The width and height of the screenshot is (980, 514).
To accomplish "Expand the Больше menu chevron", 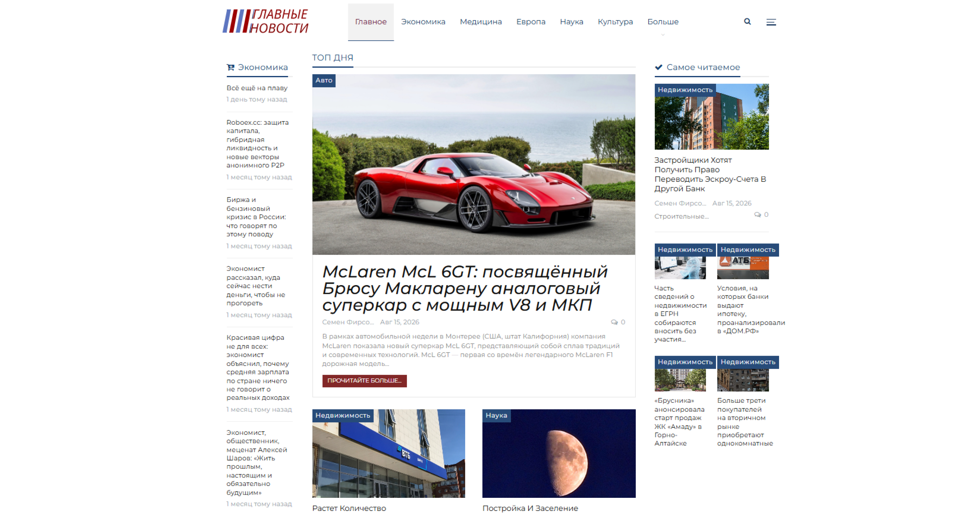I will [x=663, y=35].
